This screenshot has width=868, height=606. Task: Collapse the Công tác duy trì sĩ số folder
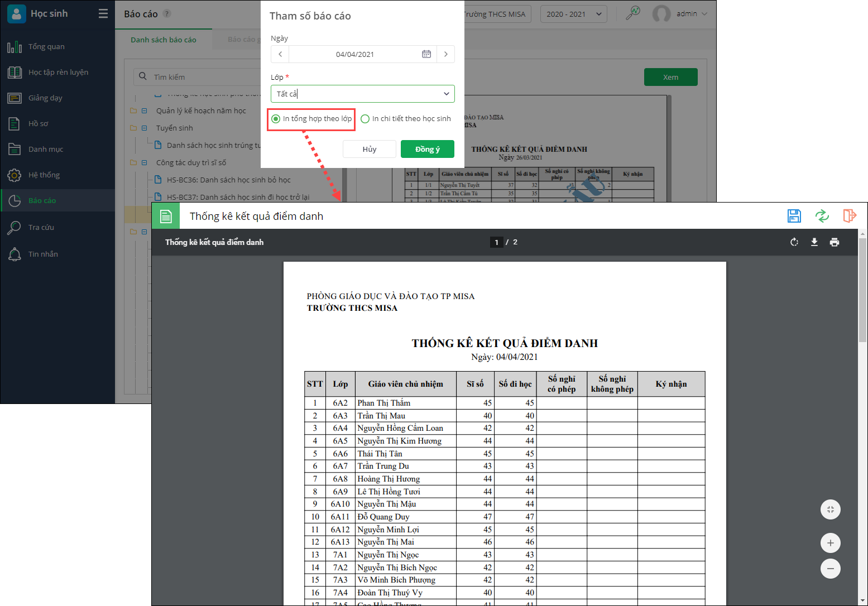(144, 163)
